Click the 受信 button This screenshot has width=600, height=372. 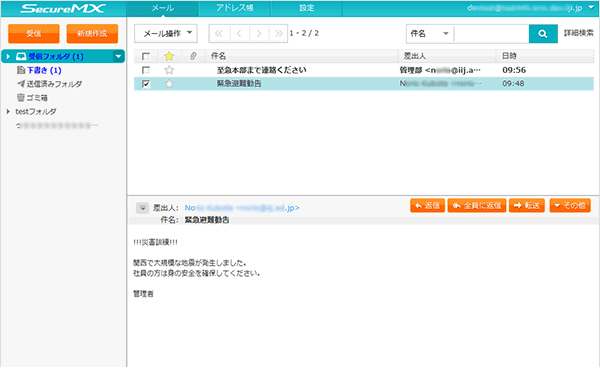click(34, 34)
